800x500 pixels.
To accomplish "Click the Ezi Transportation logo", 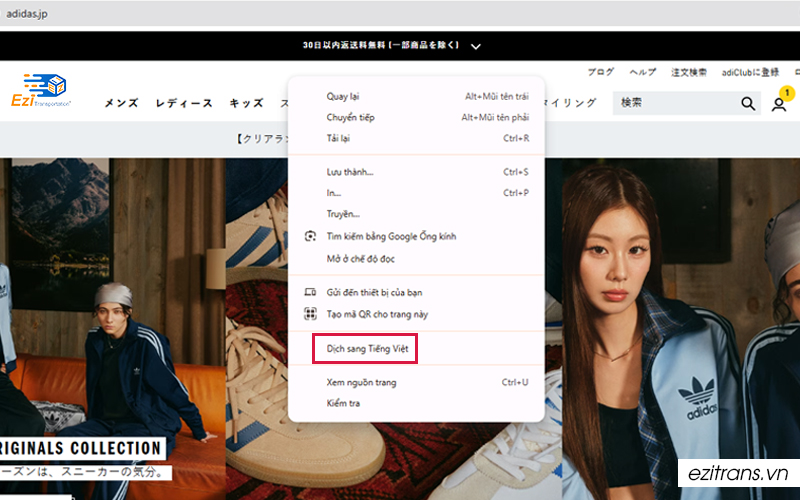I will (x=41, y=90).
